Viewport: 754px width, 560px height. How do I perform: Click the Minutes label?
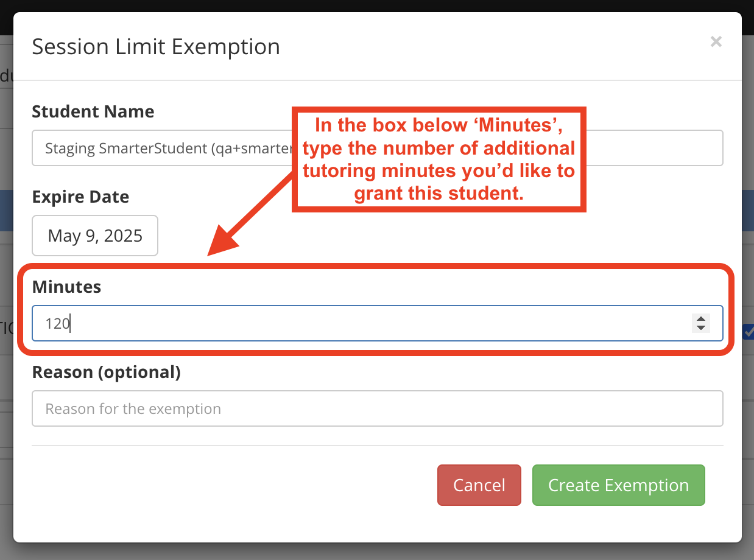coord(66,287)
